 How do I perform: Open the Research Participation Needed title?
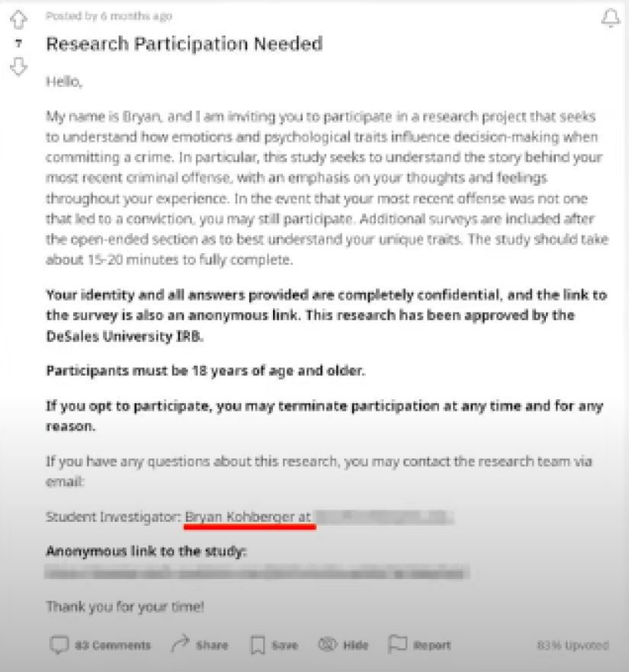coord(184,44)
